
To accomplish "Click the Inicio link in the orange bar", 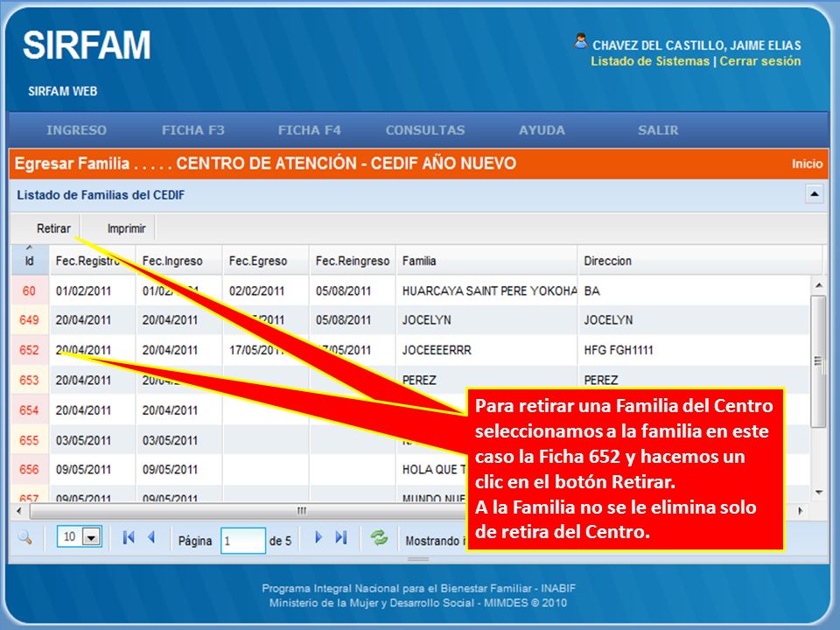I will (808, 164).
